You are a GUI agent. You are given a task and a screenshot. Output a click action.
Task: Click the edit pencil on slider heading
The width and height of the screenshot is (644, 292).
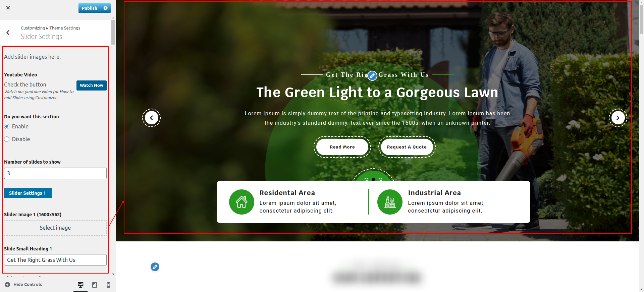pyautogui.click(x=372, y=76)
